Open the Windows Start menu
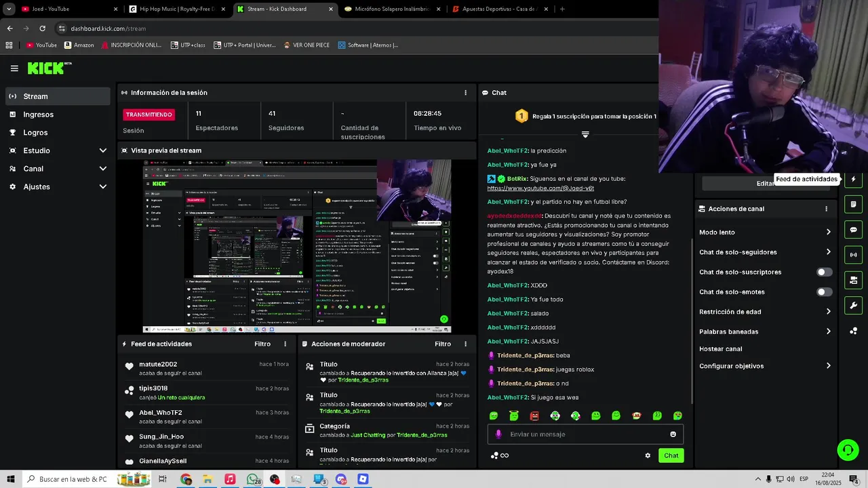868x488 pixels. pyautogui.click(x=10, y=479)
